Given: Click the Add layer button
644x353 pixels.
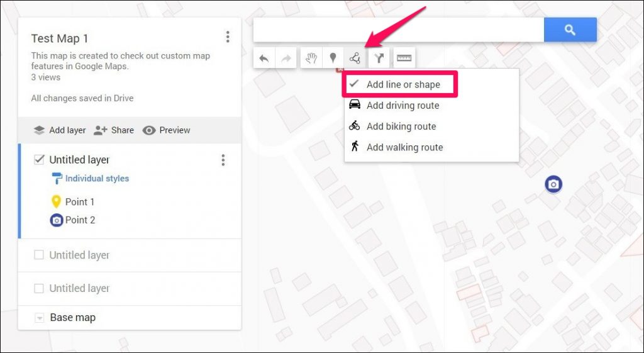Looking at the screenshot, I should pyautogui.click(x=60, y=130).
